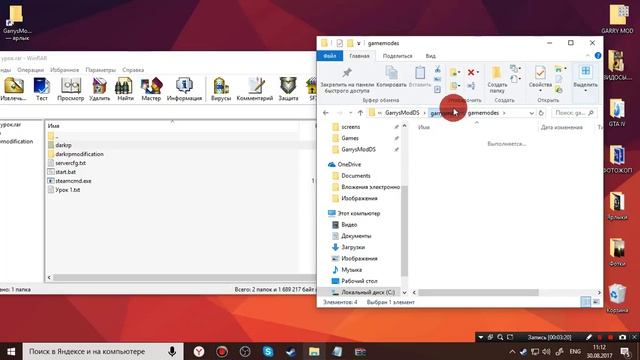Pin to Quick Access in Explorer ribbon
The height and width of the screenshot is (360, 640).
(347, 80)
